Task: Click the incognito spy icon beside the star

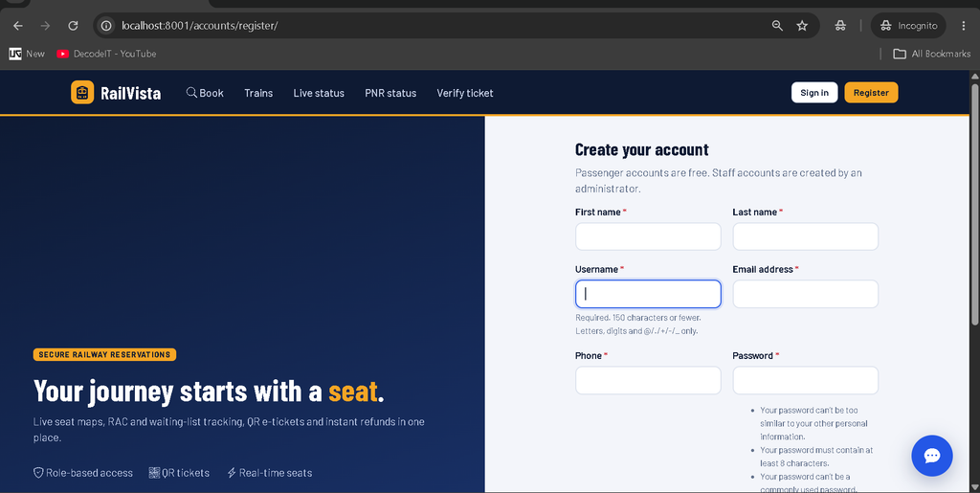Action: click(x=840, y=26)
